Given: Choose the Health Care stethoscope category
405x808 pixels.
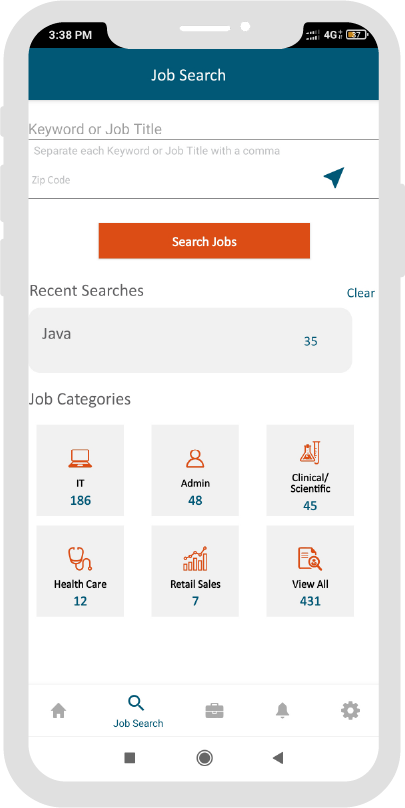Looking at the screenshot, I should pyautogui.click(x=80, y=571).
